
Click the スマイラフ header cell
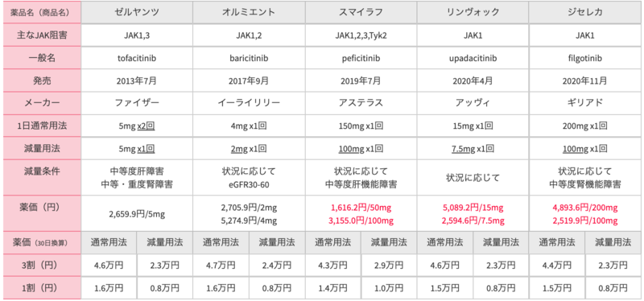click(361, 12)
